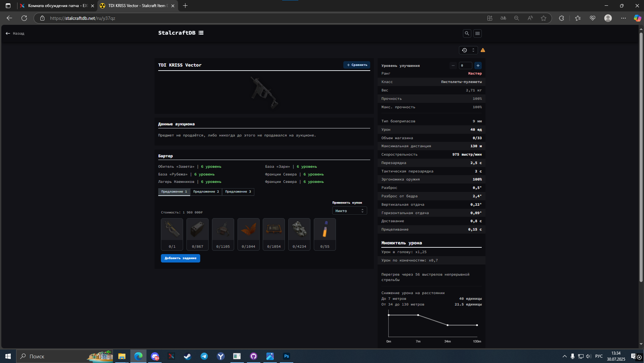This screenshot has width=644, height=363.
Task: Select the barter item with 0/867
Action: pos(198,234)
